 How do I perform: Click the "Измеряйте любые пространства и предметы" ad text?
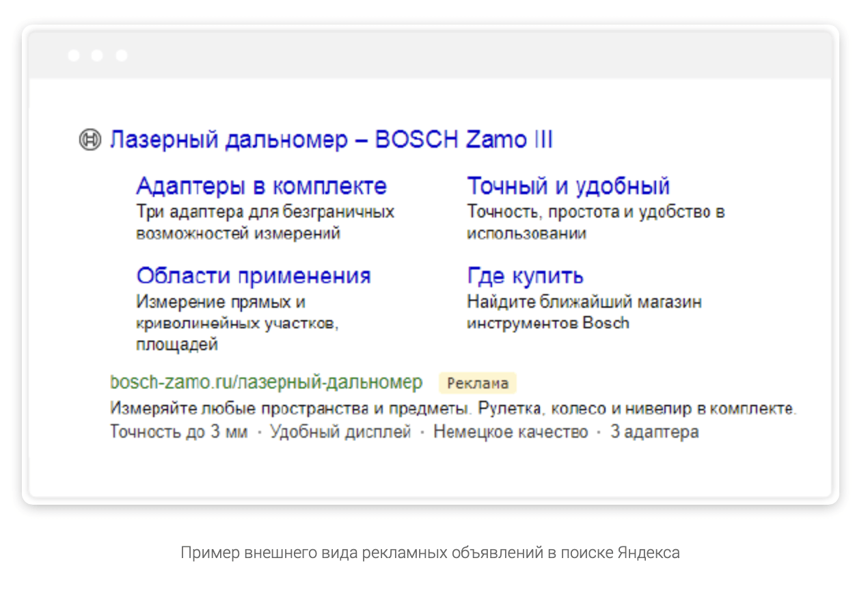point(453,409)
